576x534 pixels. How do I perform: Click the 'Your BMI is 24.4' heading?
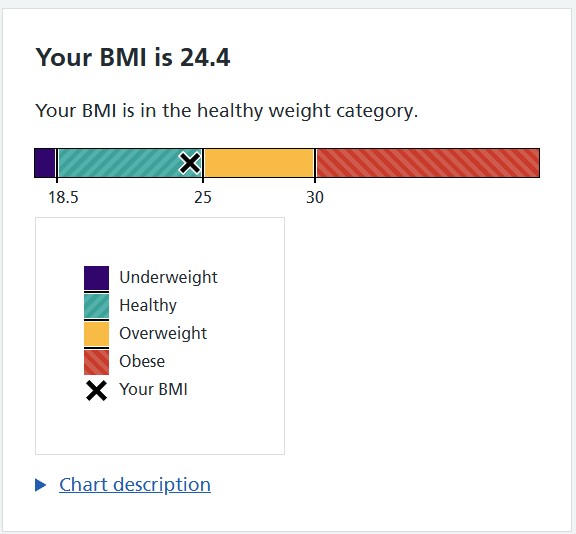click(x=133, y=57)
